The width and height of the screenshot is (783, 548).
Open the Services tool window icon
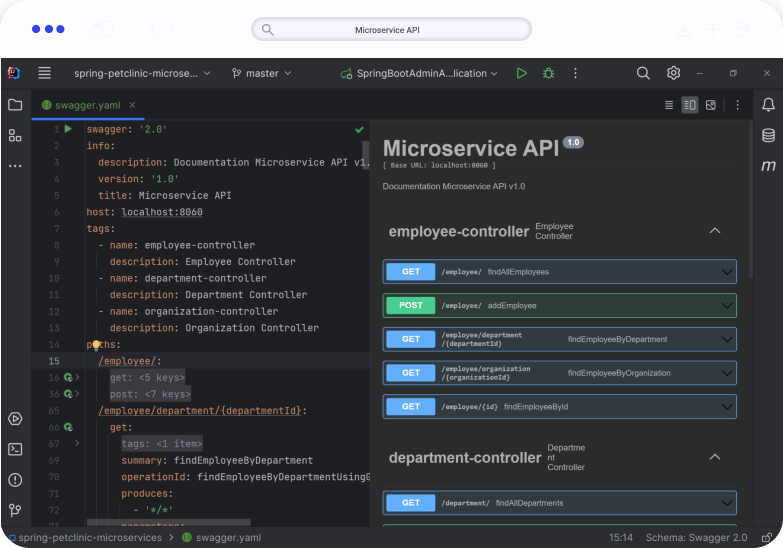[15, 419]
